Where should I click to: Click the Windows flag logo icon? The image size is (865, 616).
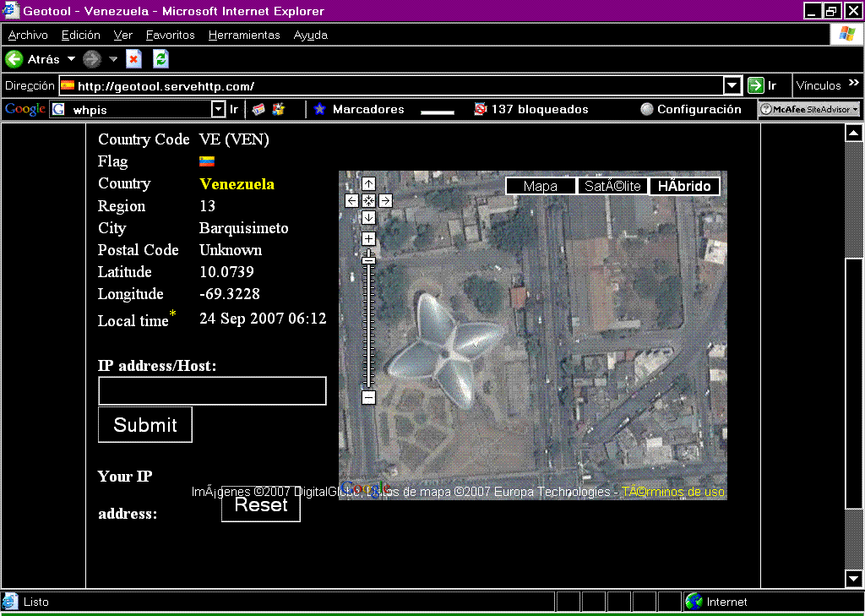pyautogui.click(x=846, y=34)
